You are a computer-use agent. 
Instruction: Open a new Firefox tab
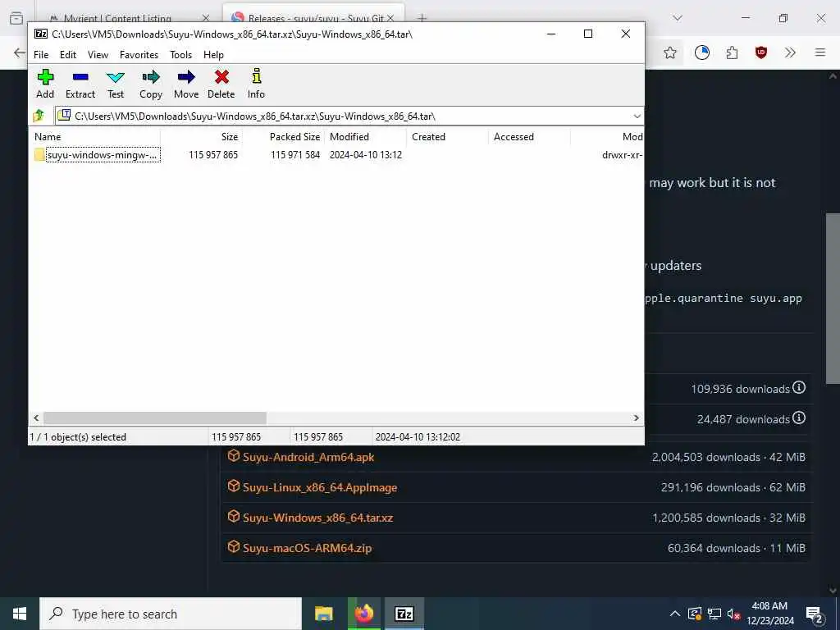tap(422, 18)
